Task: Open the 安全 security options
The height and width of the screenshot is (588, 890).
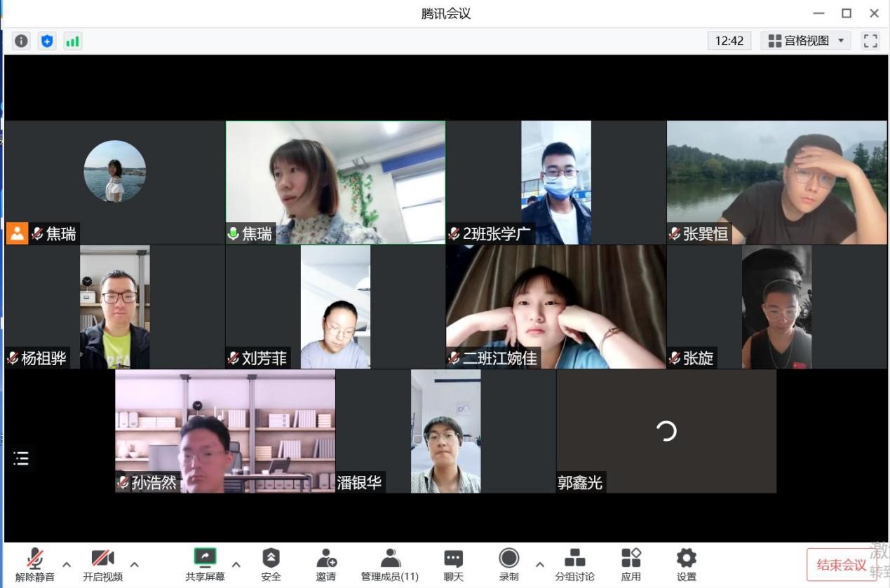Action: (271, 564)
